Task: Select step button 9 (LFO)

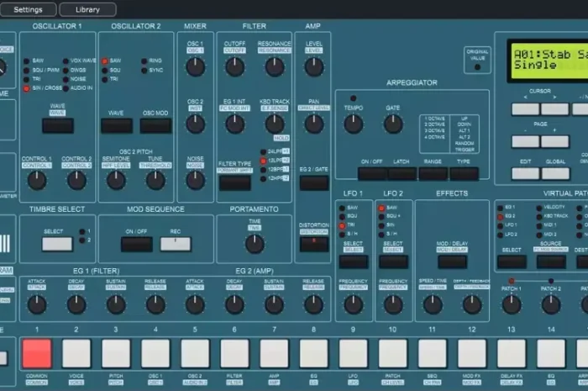Action: (x=354, y=353)
